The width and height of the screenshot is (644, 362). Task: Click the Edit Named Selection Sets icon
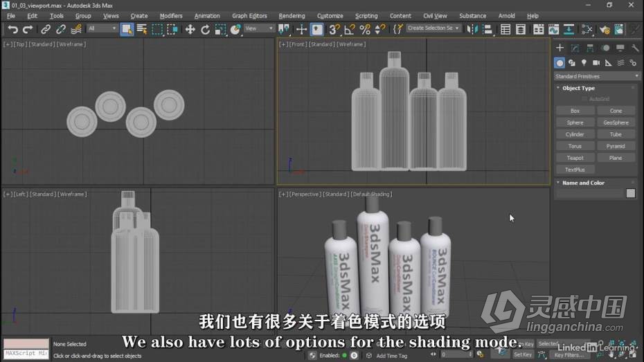(x=397, y=29)
